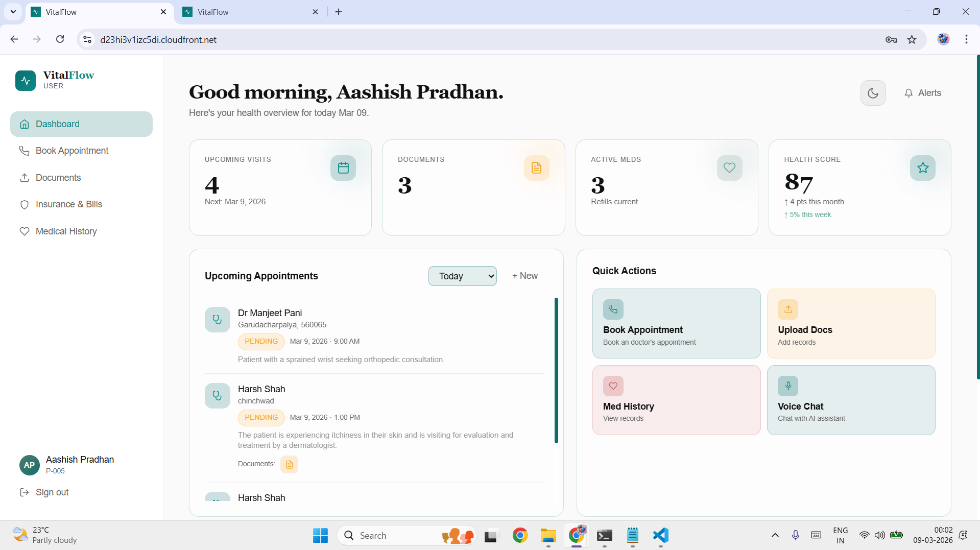The image size is (980, 550).
Task: Open Insurance & Bills page
Action: [x=81, y=204]
